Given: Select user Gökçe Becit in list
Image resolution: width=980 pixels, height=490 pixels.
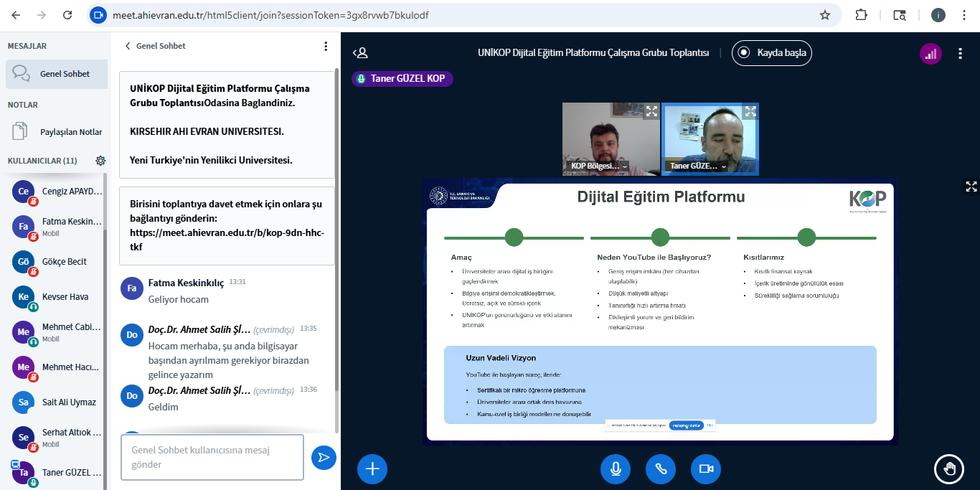Looking at the screenshot, I should pos(65,262).
